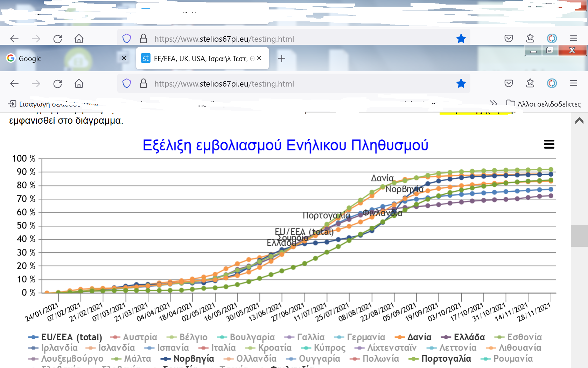Go back using front window's back arrow
The image size is (588, 368).
point(14,83)
